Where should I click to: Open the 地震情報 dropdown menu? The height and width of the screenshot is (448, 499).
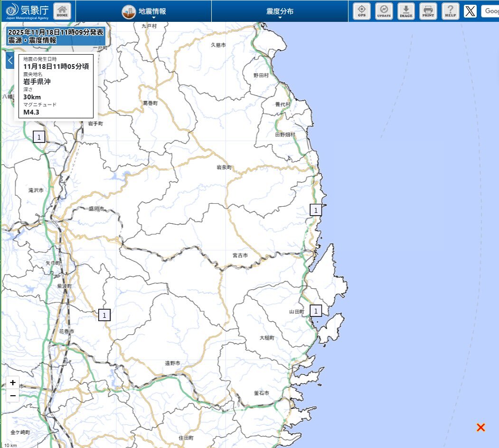(x=144, y=11)
